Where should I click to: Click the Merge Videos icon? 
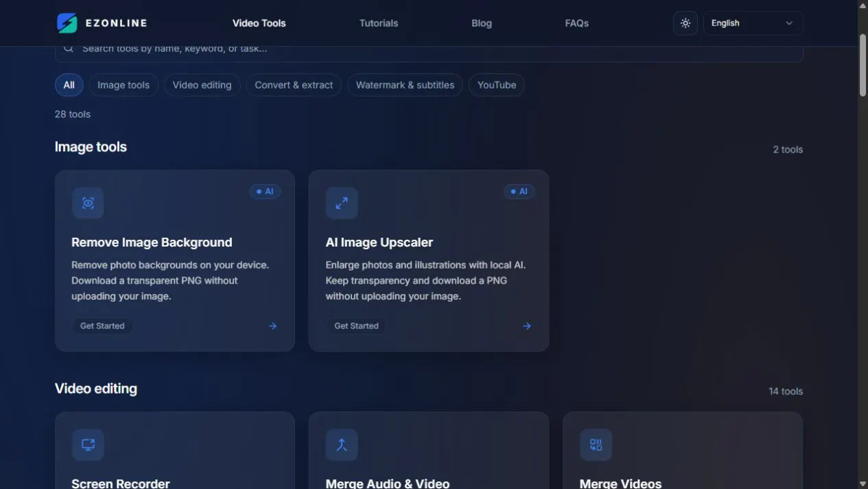pyautogui.click(x=596, y=445)
